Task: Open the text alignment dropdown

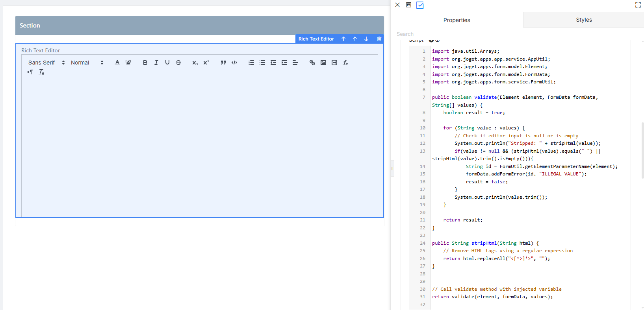Action: click(x=295, y=63)
